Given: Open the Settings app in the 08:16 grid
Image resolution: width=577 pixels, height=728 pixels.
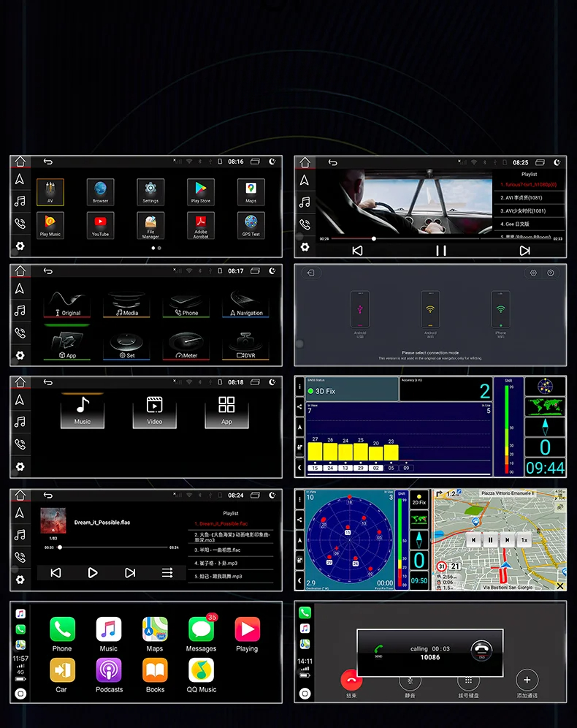Looking at the screenshot, I should click(x=150, y=192).
